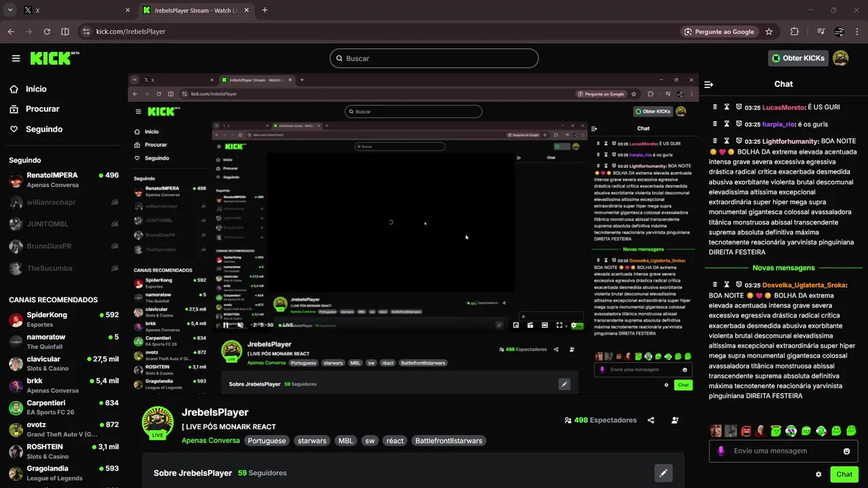Screen dimensions: 868x488
Task: Open the SpiderKong recommended channel
Action: [64, 319]
